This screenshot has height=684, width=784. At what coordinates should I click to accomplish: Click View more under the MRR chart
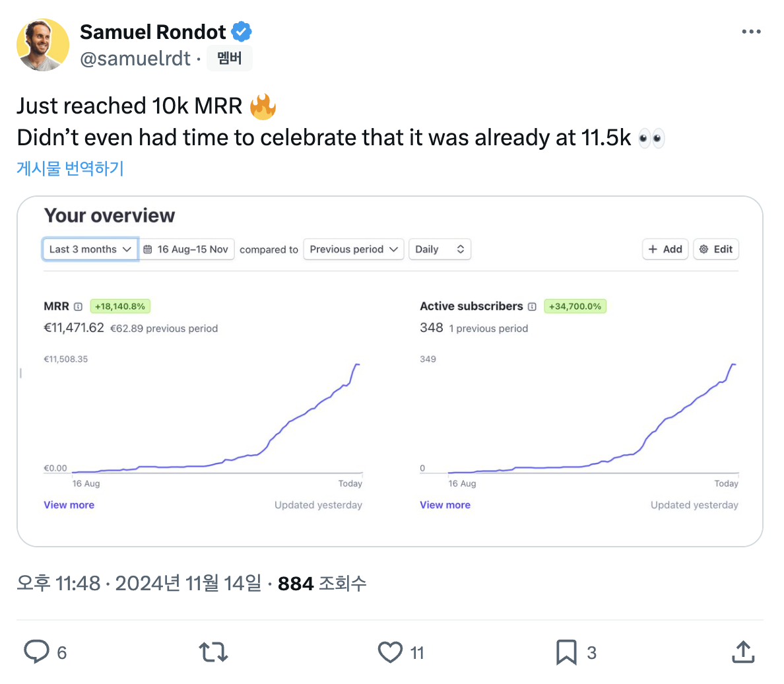pyautogui.click(x=69, y=504)
